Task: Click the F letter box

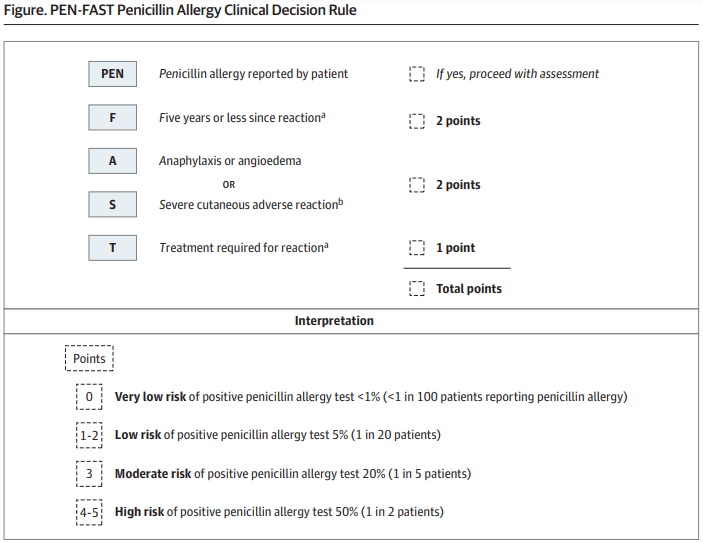Action: (x=112, y=117)
